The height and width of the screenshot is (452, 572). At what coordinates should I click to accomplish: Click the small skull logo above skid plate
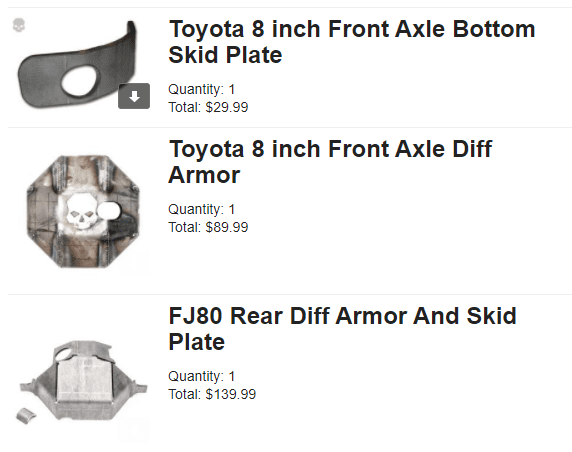(19, 25)
